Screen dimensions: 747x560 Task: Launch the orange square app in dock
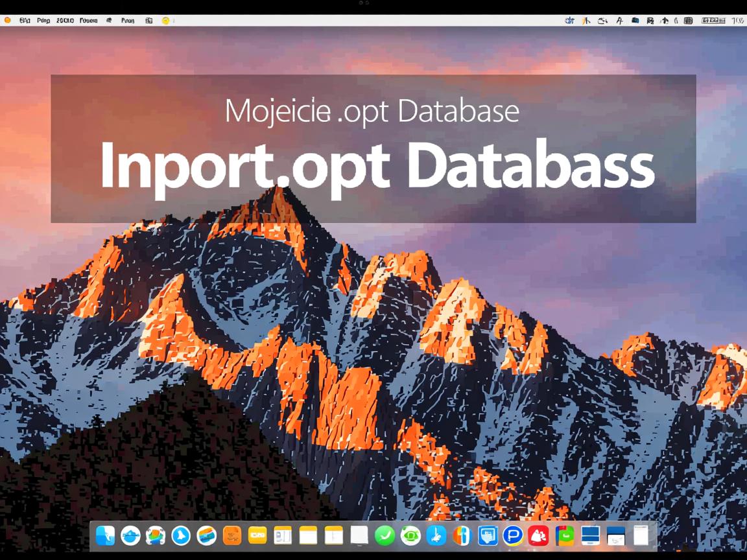click(x=232, y=535)
